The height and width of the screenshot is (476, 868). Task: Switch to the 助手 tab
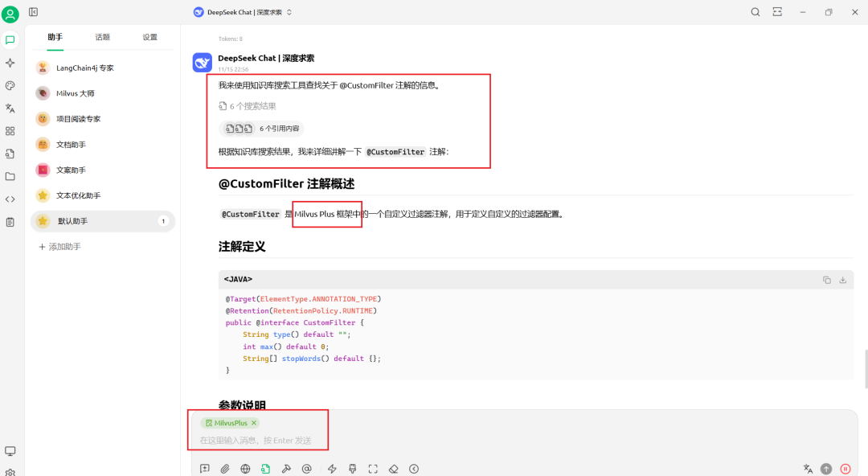pyautogui.click(x=55, y=37)
